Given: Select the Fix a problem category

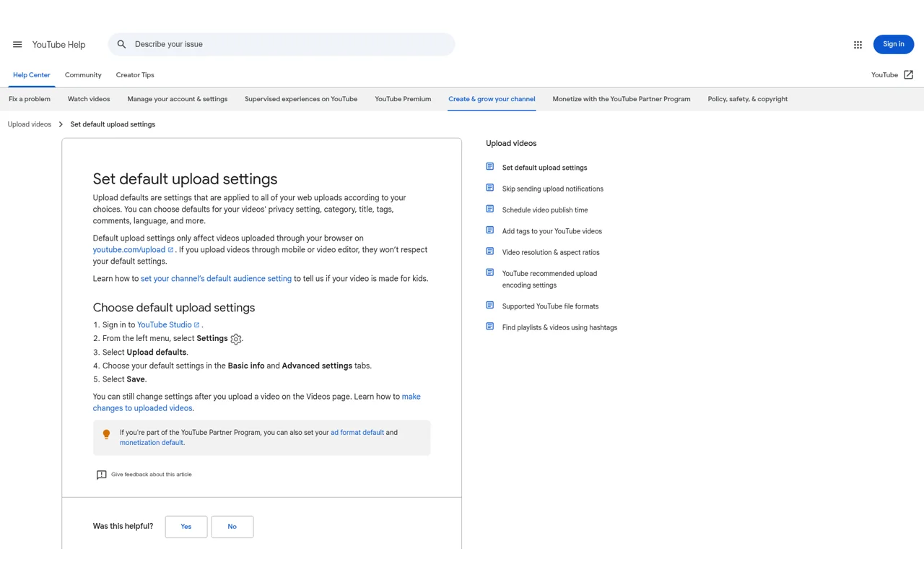Looking at the screenshot, I should [x=30, y=99].
